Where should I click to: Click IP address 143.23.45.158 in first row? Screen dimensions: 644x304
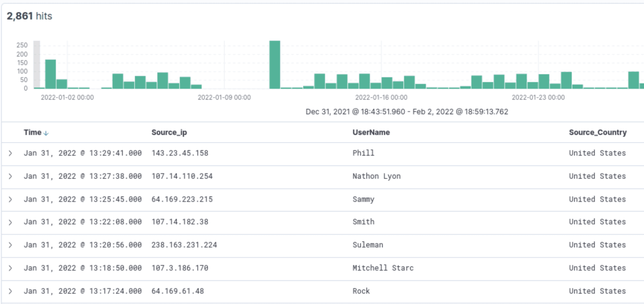tap(180, 153)
